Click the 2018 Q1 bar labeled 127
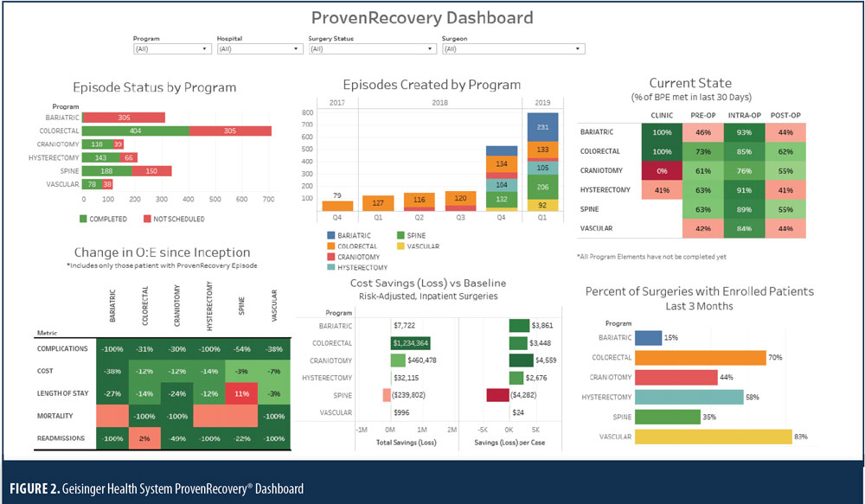 [378, 203]
